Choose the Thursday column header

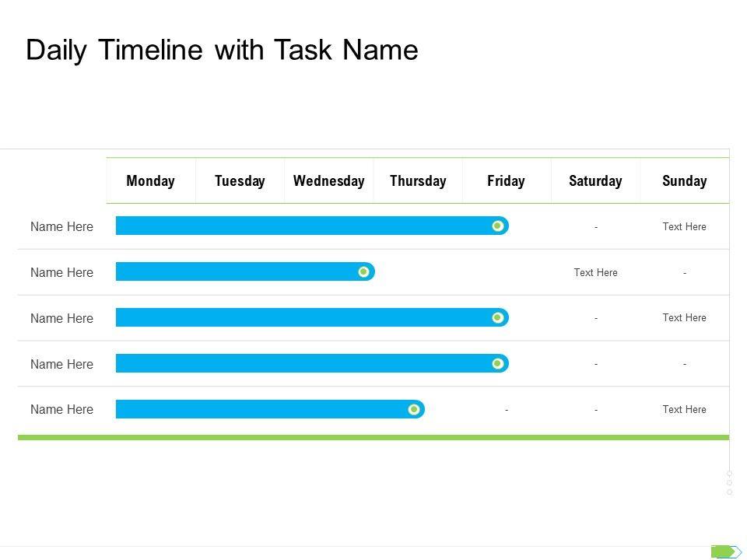[x=418, y=181]
